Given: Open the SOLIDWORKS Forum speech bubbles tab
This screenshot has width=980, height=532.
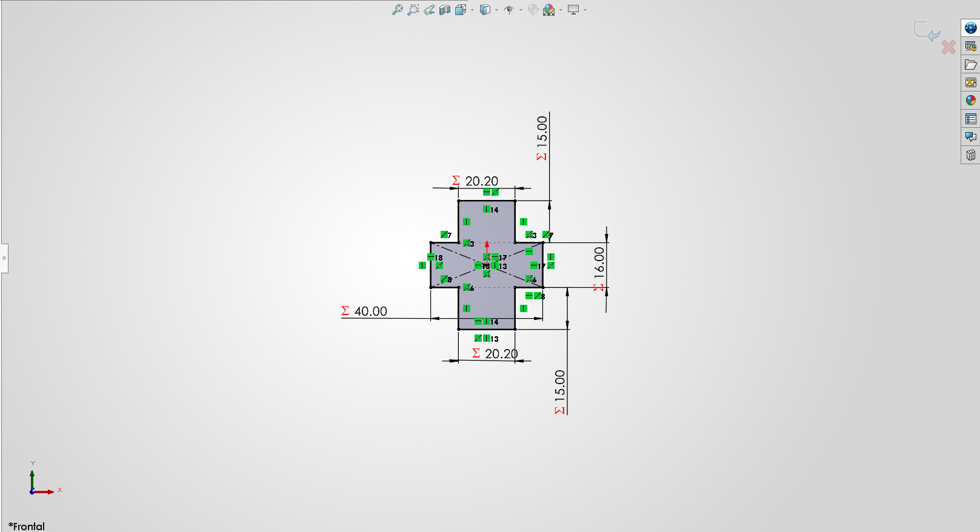Looking at the screenshot, I should pos(971,137).
